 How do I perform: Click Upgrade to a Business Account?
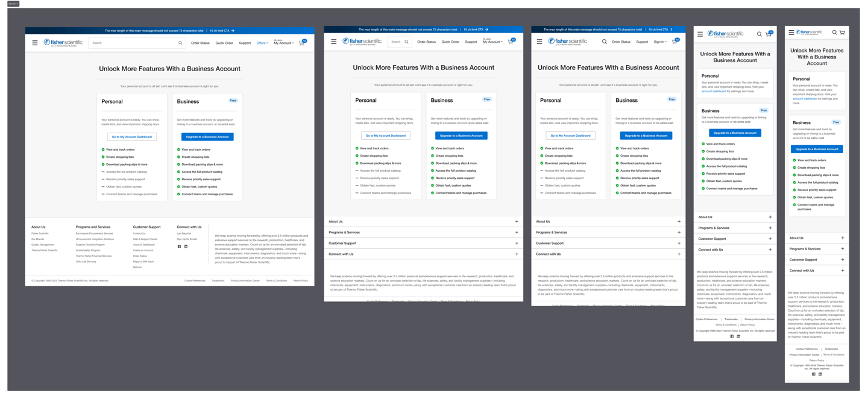click(x=207, y=136)
